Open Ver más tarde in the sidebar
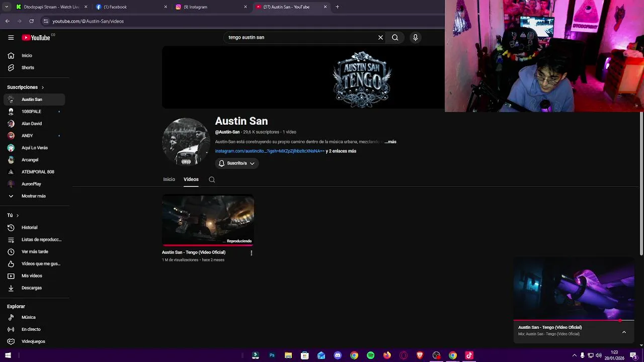Screen dimensions: 644x362 tap(34, 251)
